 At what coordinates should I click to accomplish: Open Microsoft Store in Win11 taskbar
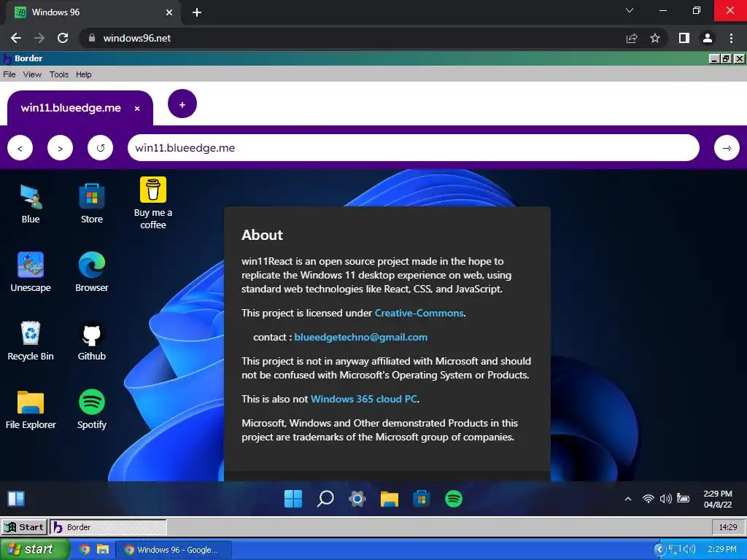[421, 499]
